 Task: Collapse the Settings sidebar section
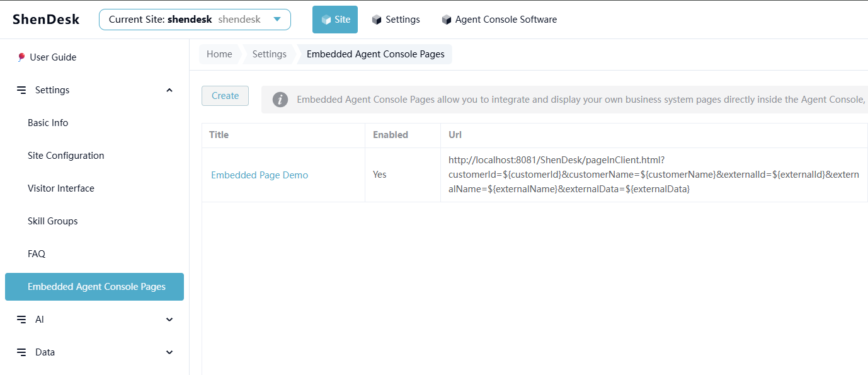[169, 90]
